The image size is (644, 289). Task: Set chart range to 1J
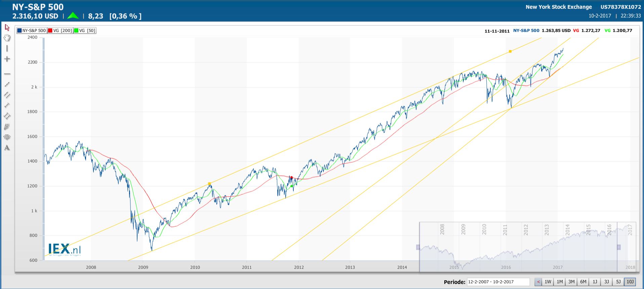(595, 282)
